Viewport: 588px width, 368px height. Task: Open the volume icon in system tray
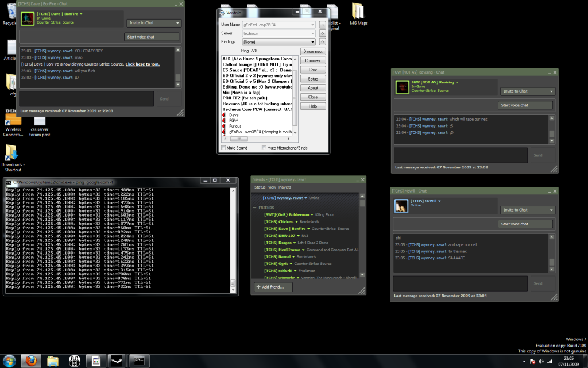point(541,361)
